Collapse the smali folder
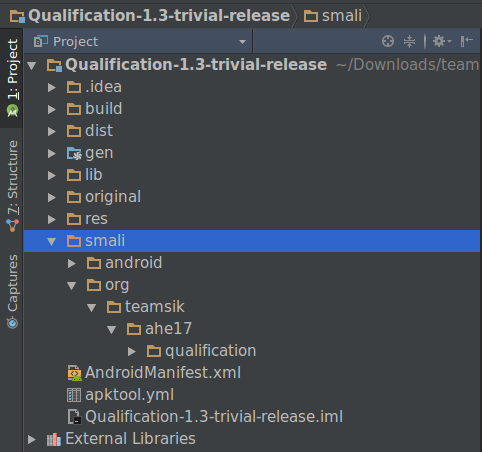The width and height of the screenshot is (482, 452). click(52, 241)
